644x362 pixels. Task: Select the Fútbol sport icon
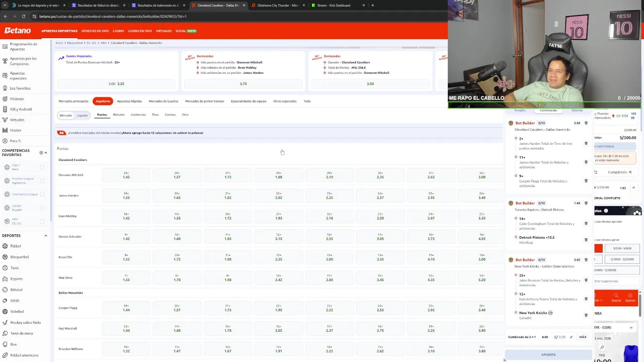tap(5, 246)
